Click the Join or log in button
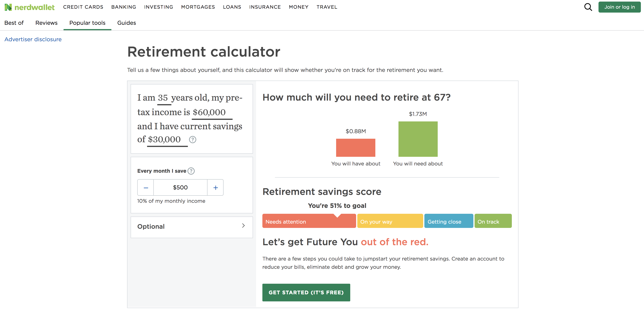The width and height of the screenshot is (644, 312). (619, 7)
